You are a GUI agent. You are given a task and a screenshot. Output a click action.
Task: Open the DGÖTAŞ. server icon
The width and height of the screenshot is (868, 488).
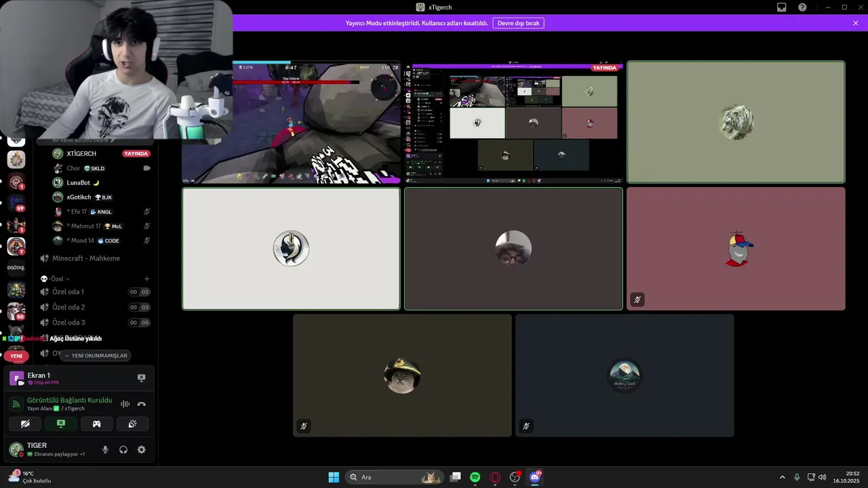(x=16, y=268)
